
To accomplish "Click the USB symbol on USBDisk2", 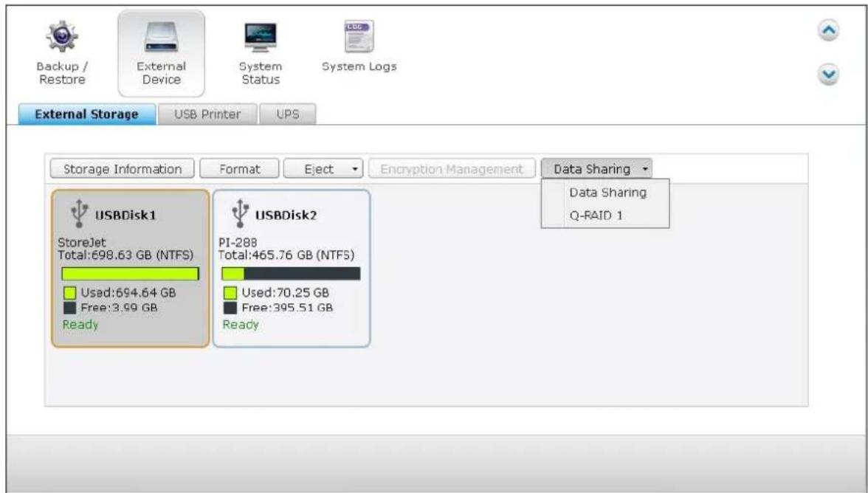I will coord(240,213).
